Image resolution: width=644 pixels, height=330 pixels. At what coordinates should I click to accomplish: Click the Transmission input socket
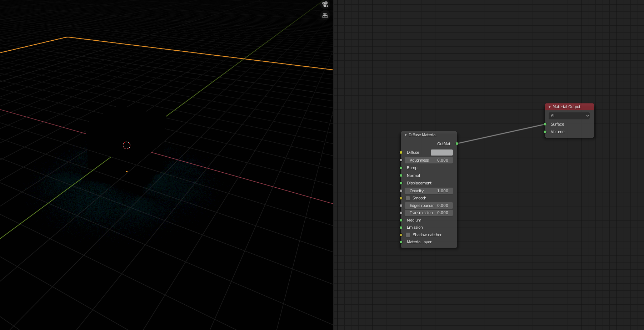(401, 213)
